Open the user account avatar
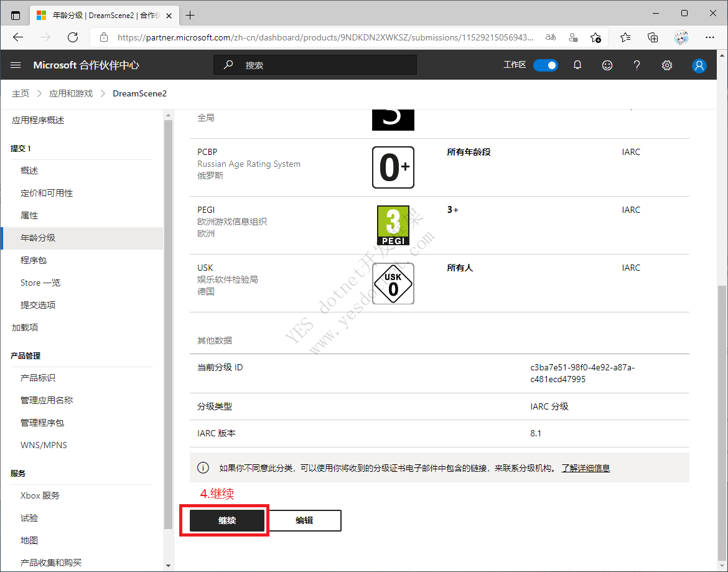728x572 pixels. point(699,65)
